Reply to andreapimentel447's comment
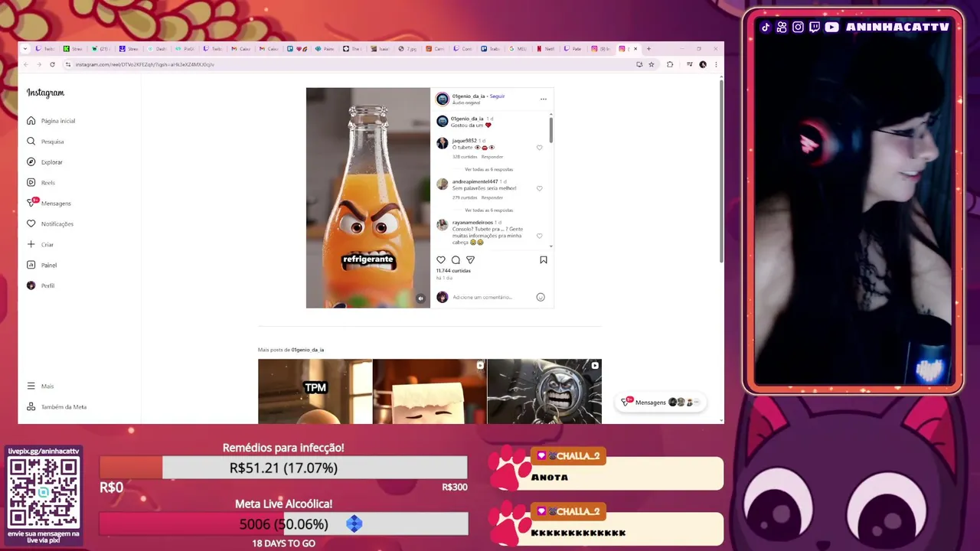The image size is (980, 551). pyautogui.click(x=492, y=197)
